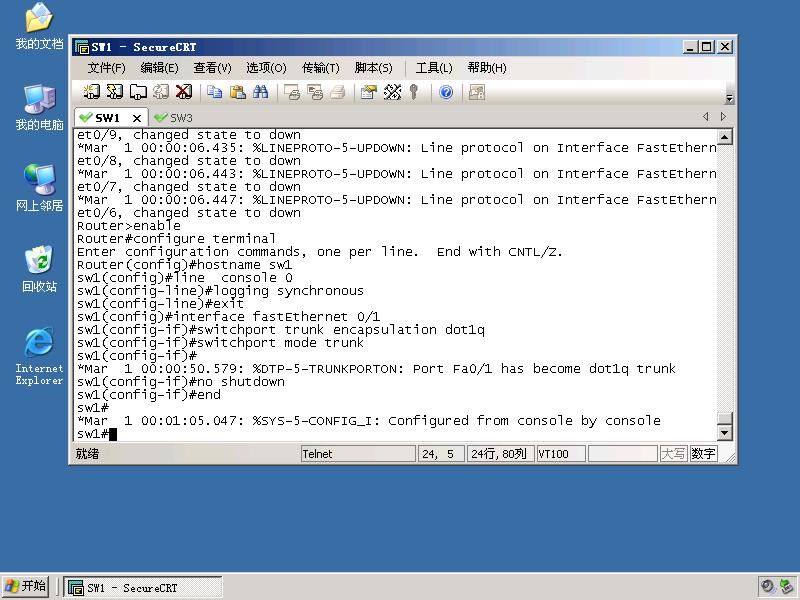Switch to the SW3 session tab
Image resolution: width=800 pixels, height=600 pixels.
point(173,118)
